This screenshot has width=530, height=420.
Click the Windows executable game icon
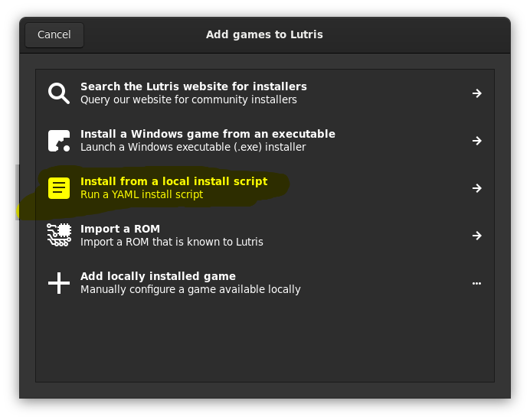coord(59,141)
